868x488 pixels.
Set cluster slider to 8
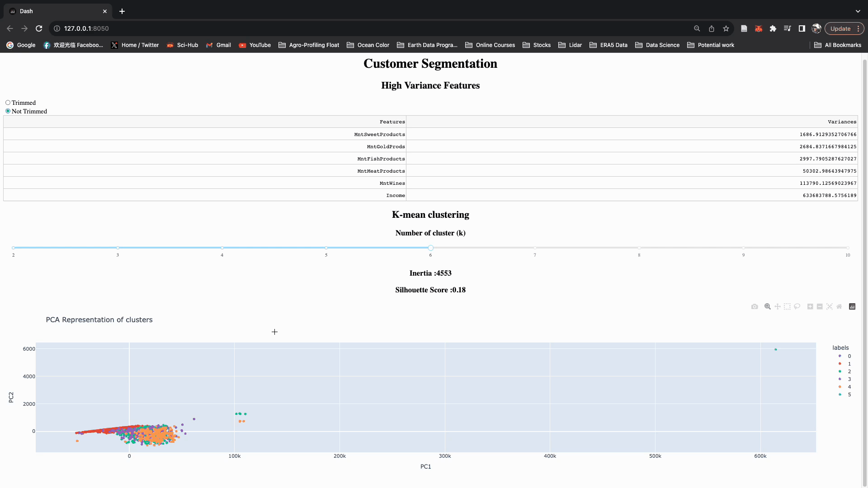tap(639, 248)
